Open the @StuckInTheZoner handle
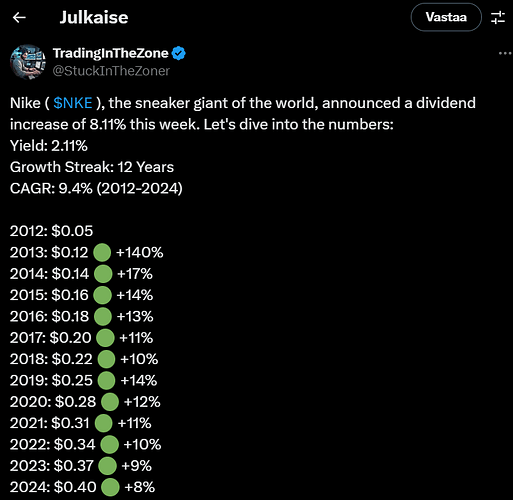Viewport: 513px width, 500px height. pos(111,71)
